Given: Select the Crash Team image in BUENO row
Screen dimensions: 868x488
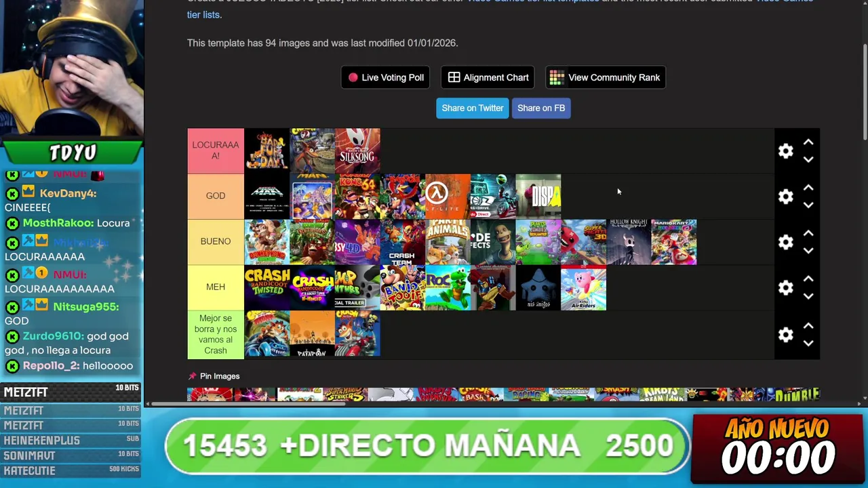Looking at the screenshot, I should coord(403,242).
